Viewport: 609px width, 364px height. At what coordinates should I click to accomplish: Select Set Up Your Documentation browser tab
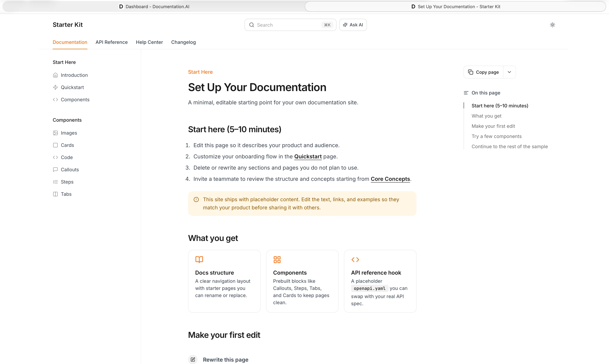pyautogui.click(x=456, y=7)
